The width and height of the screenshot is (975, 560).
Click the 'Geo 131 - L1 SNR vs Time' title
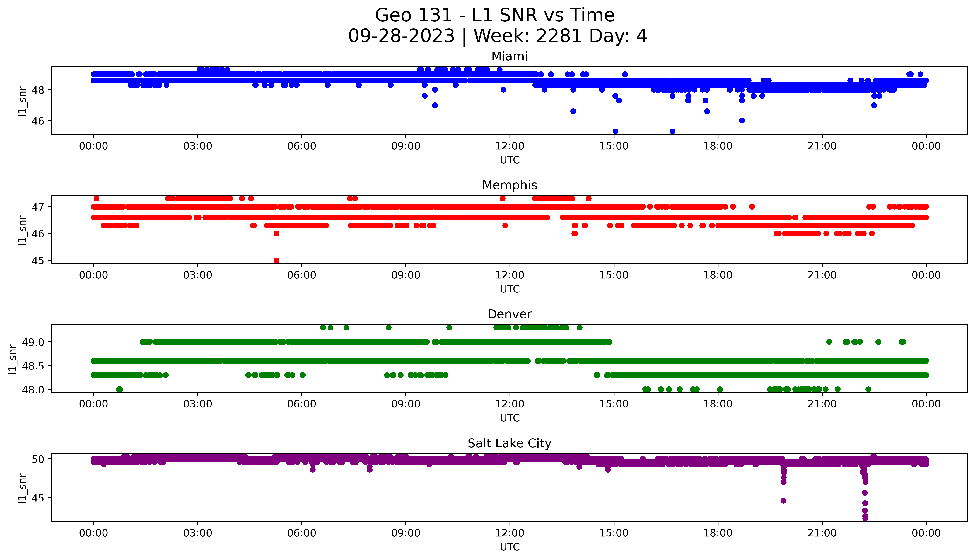495,16
